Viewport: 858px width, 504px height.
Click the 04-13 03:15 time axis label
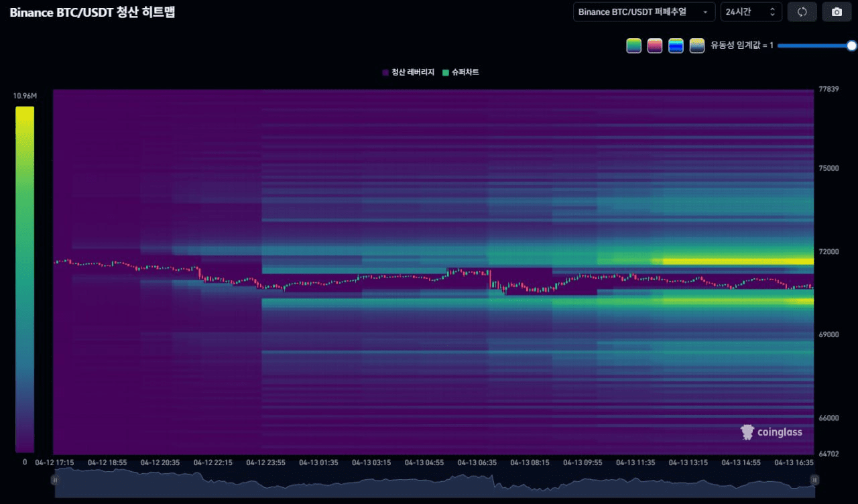pos(371,462)
